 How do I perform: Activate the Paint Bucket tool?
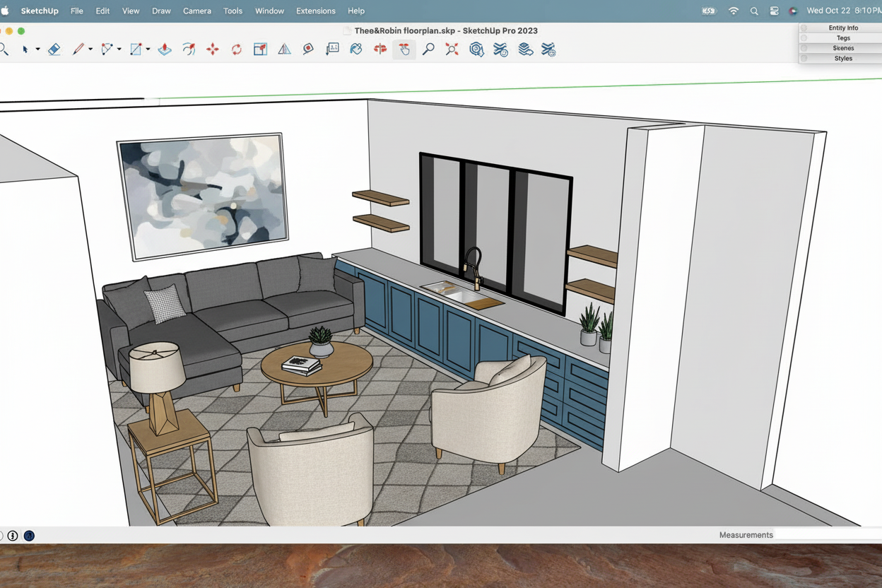[356, 49]
